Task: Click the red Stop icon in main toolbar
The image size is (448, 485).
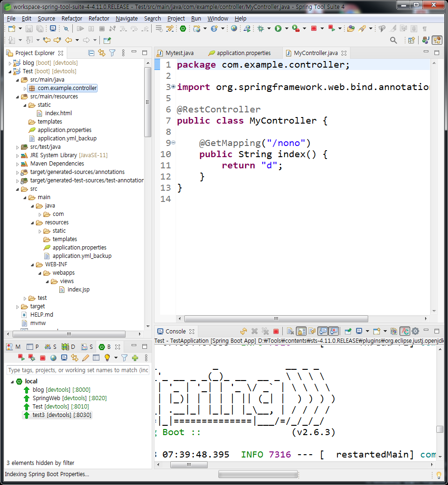Action: click(x=314, y=29)
